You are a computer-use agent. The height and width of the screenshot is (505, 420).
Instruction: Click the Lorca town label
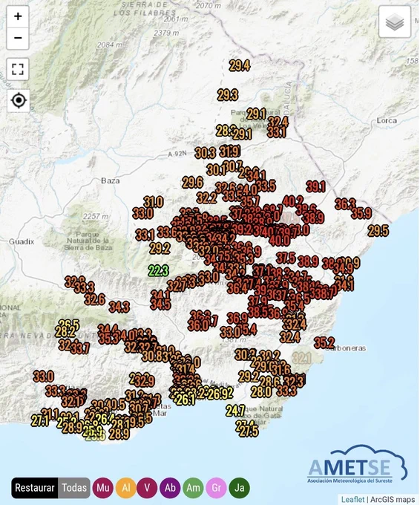click(387, 121)
